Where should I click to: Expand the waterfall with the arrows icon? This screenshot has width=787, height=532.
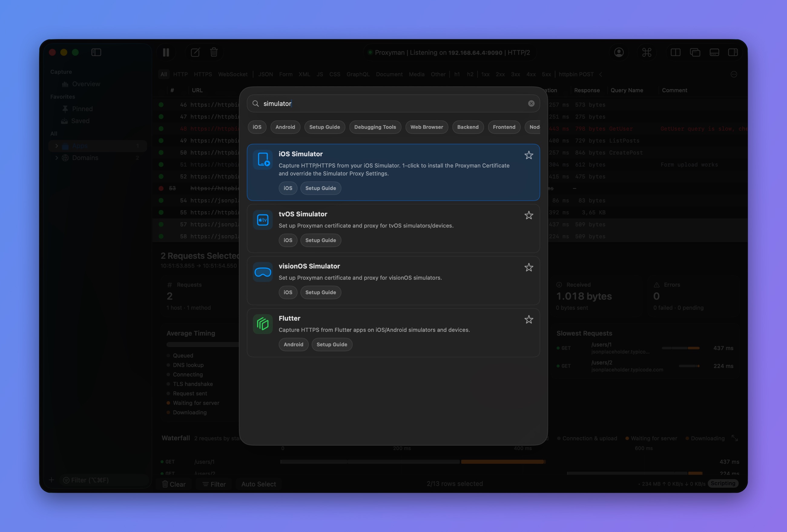tap(735, 438)
